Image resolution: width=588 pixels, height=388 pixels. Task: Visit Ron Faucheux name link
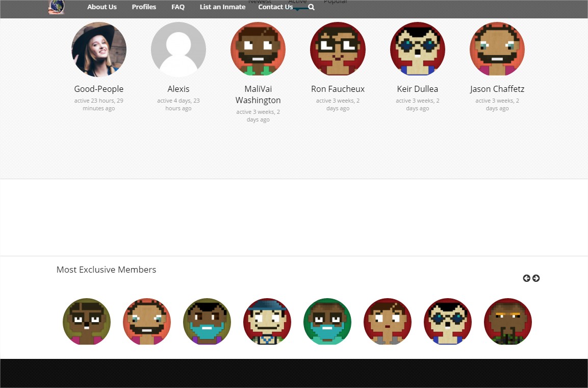(338, 89)
